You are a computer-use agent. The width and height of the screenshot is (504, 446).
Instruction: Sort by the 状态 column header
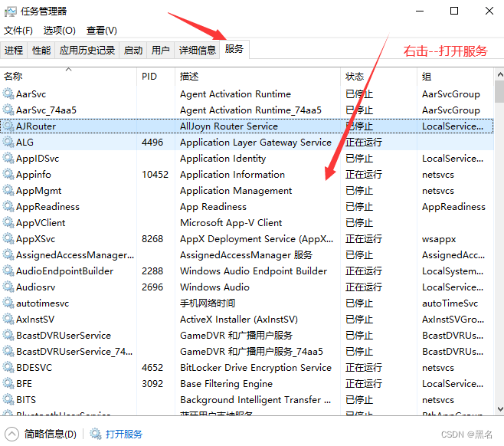pyautogui.click(x=378, y=76)
